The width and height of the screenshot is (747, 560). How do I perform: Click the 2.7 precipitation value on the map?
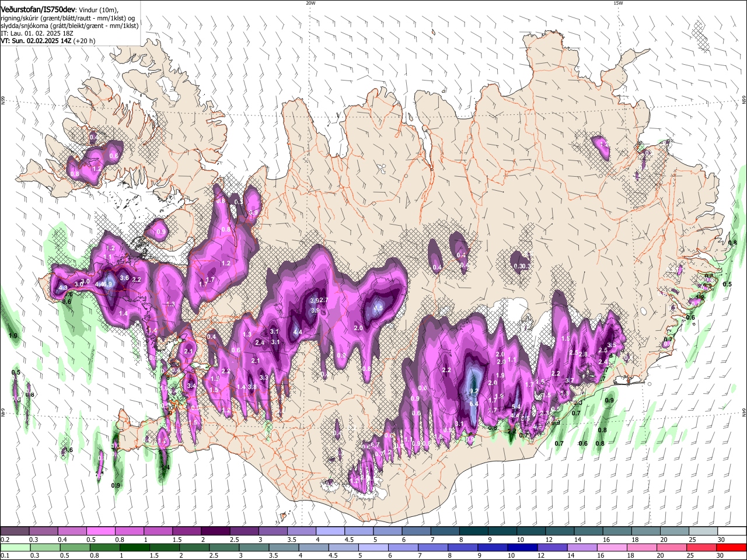pyautogui.click(x=324, y=300)
